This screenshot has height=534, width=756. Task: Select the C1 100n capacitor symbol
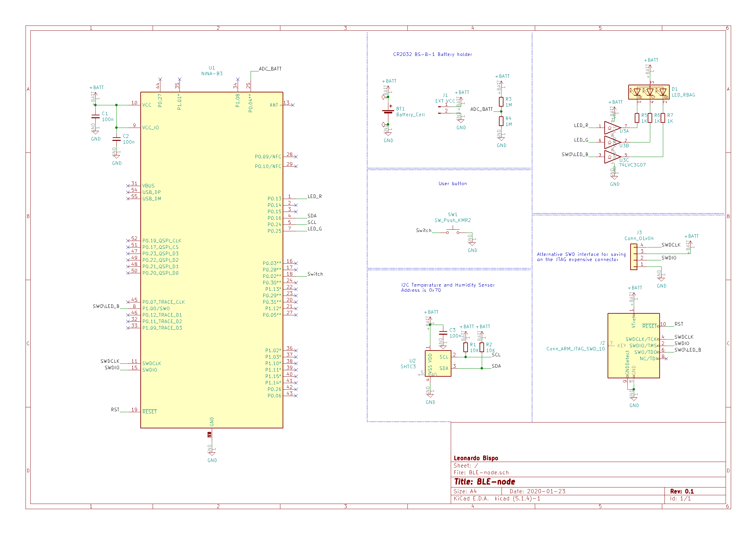(95, 117)
